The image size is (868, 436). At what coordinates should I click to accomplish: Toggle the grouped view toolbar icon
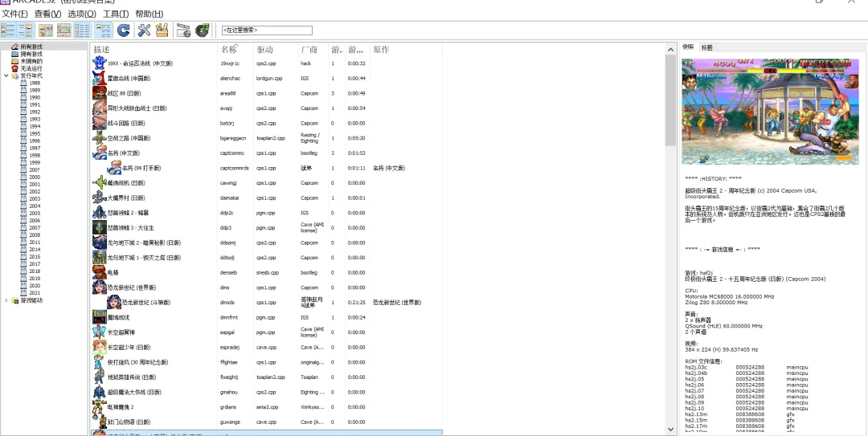(102, 31)
